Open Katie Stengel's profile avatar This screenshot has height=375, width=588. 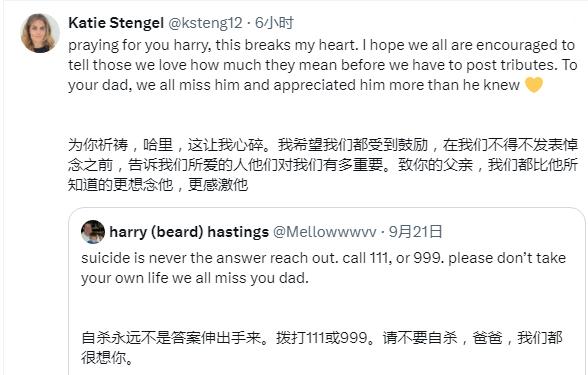pos(40,33)
